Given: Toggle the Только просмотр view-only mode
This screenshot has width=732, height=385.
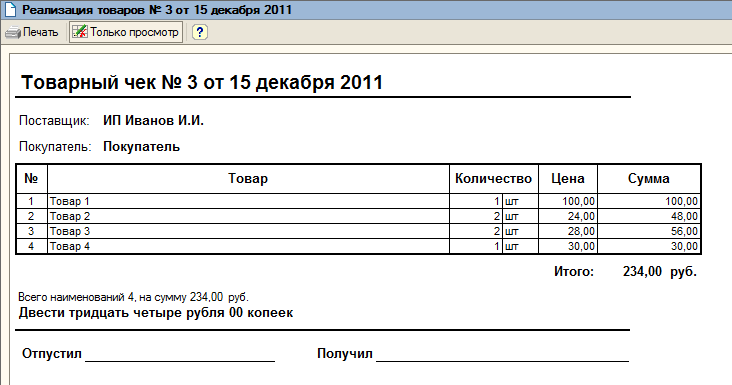Looking at the screenshot, I should coord(126,32).
